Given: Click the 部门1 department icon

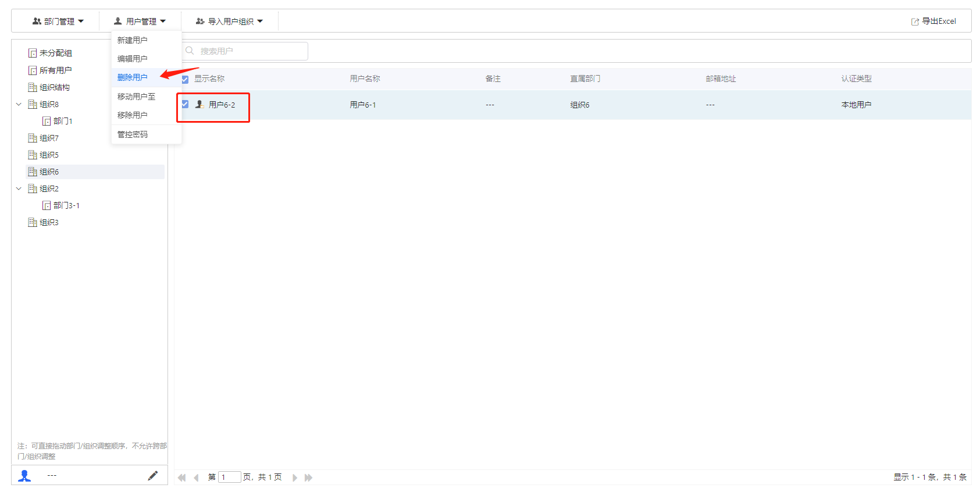Looking at the screenshot, I should 47,121.
